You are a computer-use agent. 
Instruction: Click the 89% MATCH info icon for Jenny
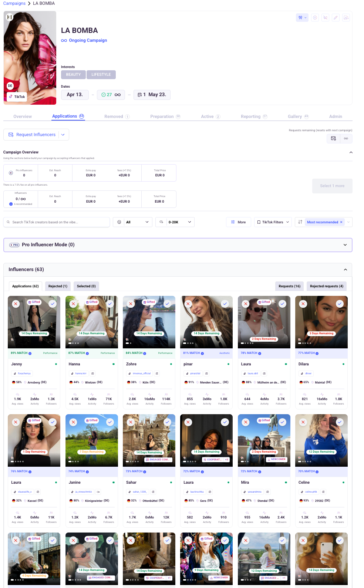point(30,353)
